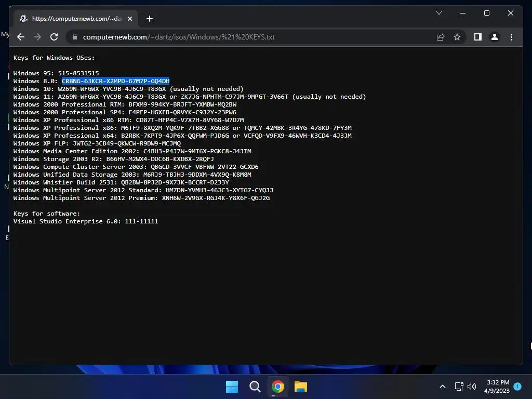This screenshot has height=399, width=532.
Task: View site info via the padlock icon
Action: click(75, 37)
